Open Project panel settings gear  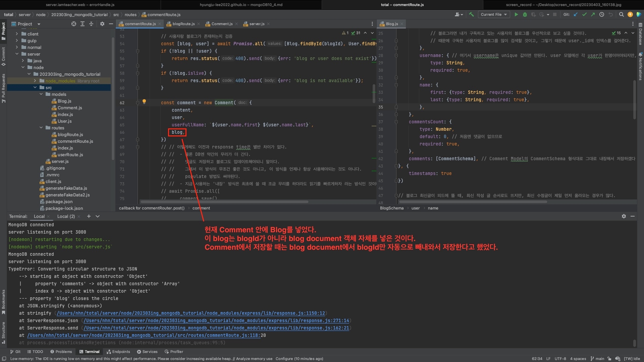coord(102,24)
